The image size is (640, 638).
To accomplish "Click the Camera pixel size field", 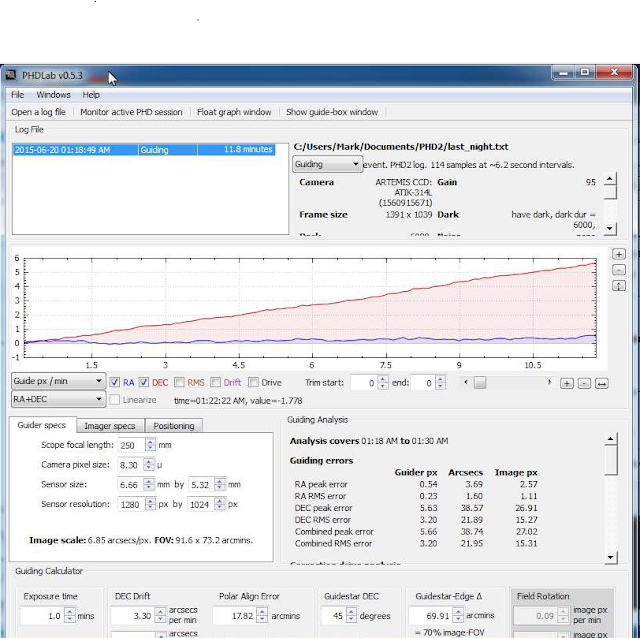I will click(131, 465).
